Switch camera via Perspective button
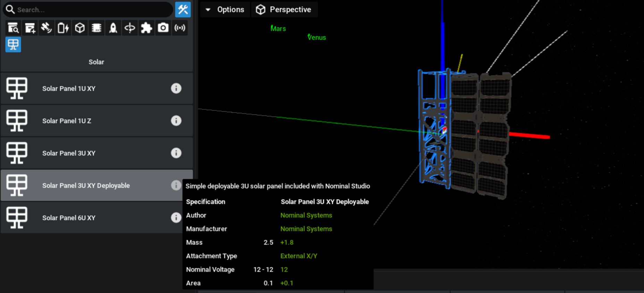The image size is (644, 293). click(x=284, y=9)
